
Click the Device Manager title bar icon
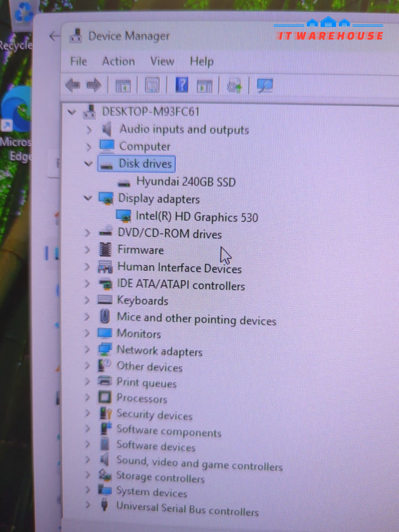point(76,35)
